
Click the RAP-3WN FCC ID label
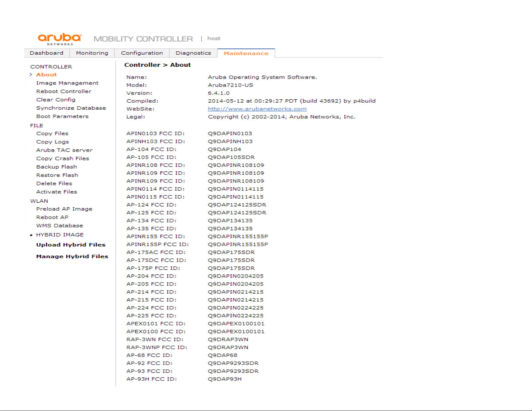pos(155,340)
